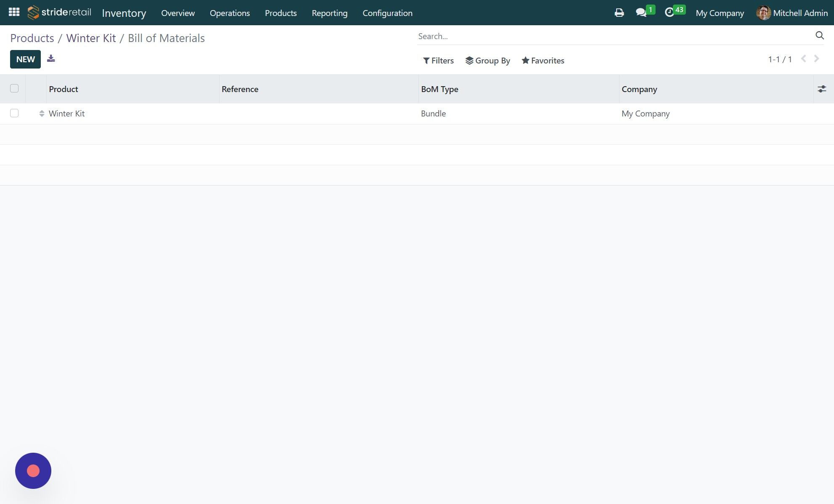Go to next page arrow
This screenshot has width=834, height=504.
point(816,59)
